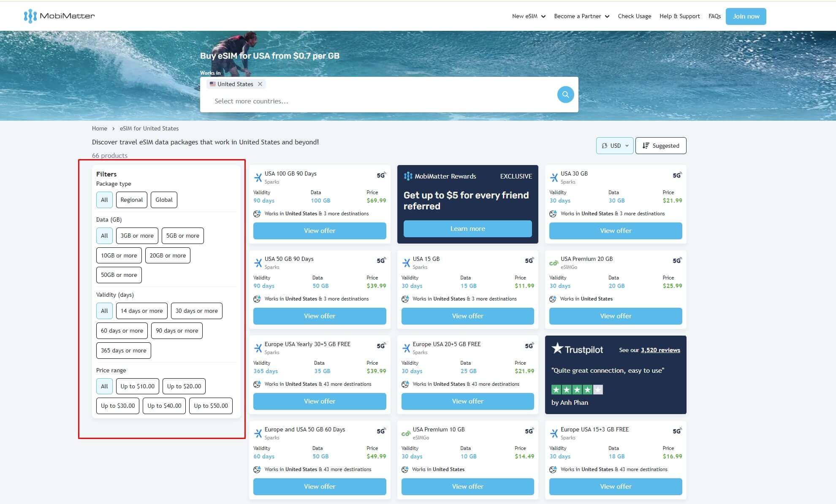Open the Become a Partner menu

pyautogui.click(x=581, y=16)
